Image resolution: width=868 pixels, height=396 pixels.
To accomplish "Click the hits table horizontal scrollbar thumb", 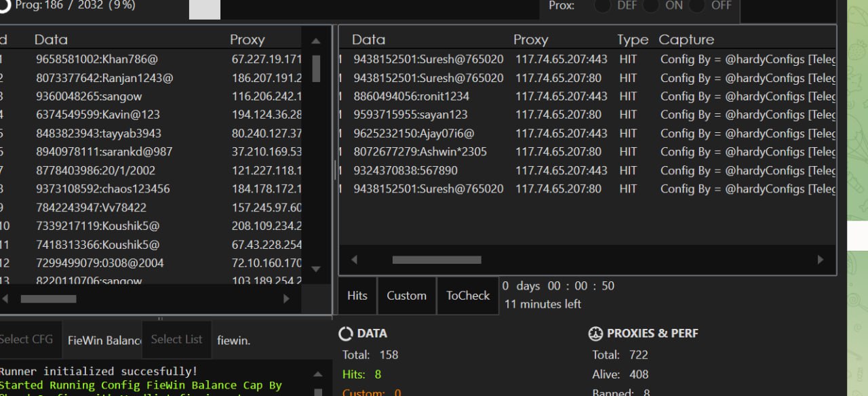I will (437, 260).
